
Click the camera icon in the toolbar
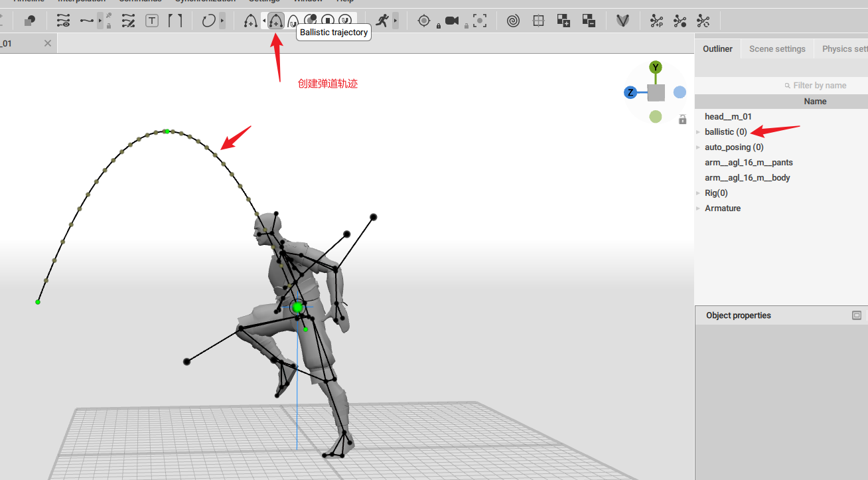point(452,21)
